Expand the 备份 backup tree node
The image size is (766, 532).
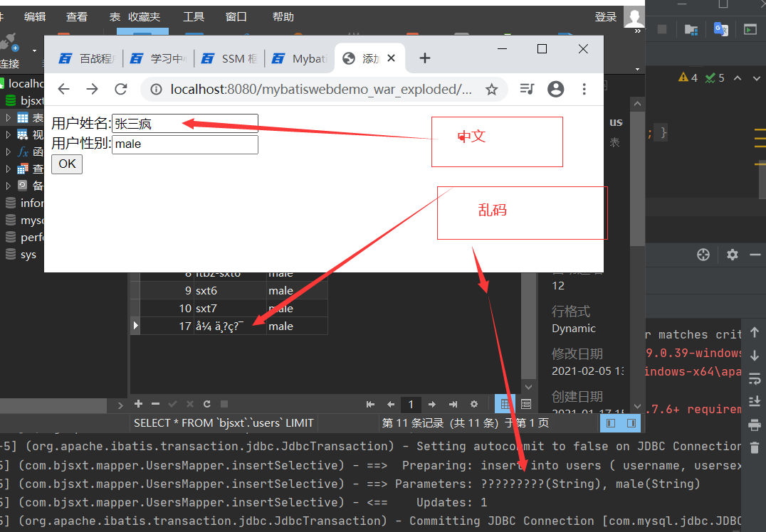tap(8, 186)
